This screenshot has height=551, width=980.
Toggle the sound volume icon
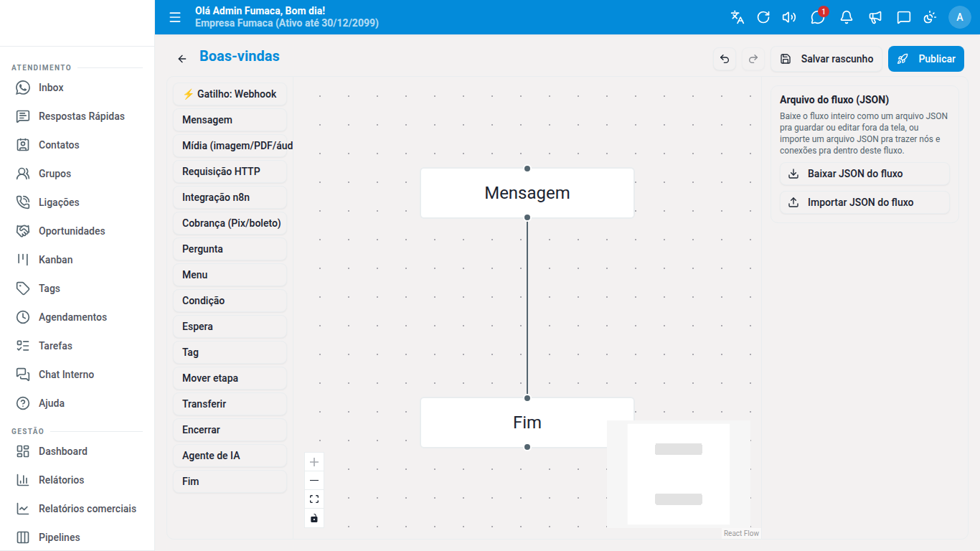tap(789, 17)
